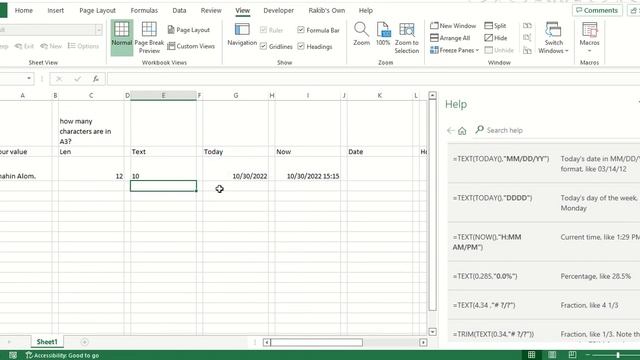Open the Rakib's Own tab

coord(327,10)
